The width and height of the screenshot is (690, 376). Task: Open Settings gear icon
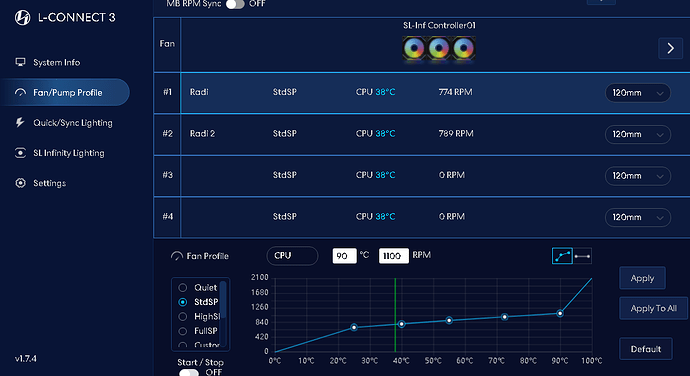[x=20, y=183]
